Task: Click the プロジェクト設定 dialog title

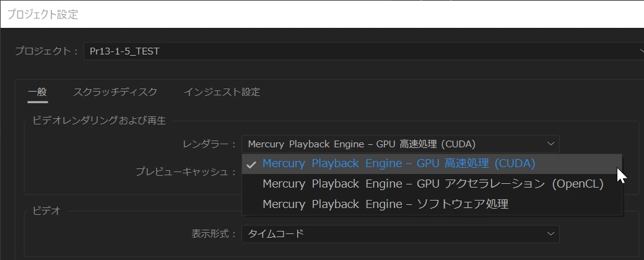Action: (x=43, y=14)
